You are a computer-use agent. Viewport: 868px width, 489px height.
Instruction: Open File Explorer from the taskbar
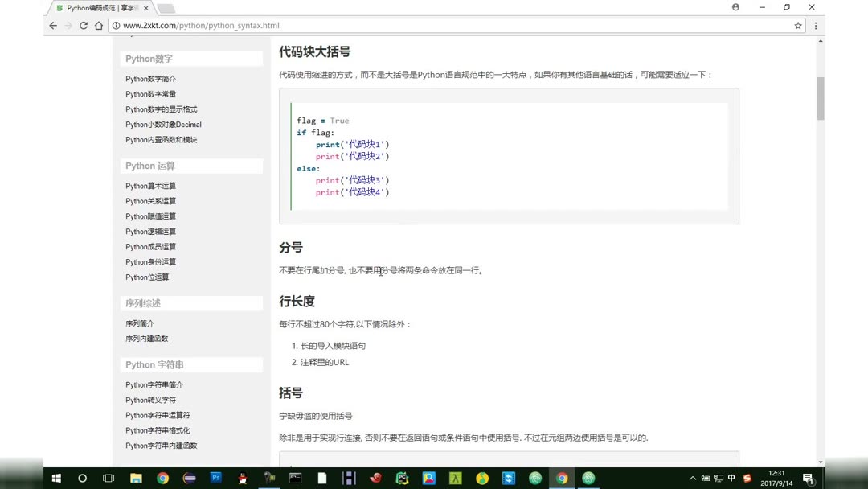click(x=136, y=478)
